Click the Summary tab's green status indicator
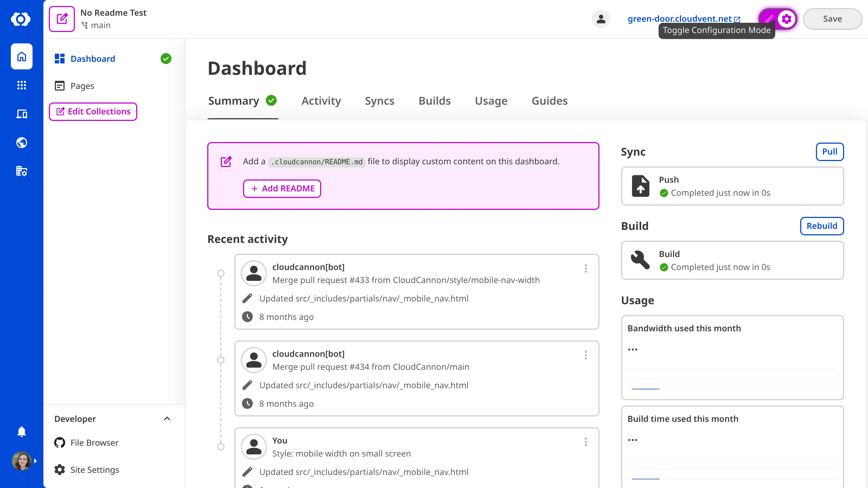This screenshot has width=868, height=488. click(272, 100)
